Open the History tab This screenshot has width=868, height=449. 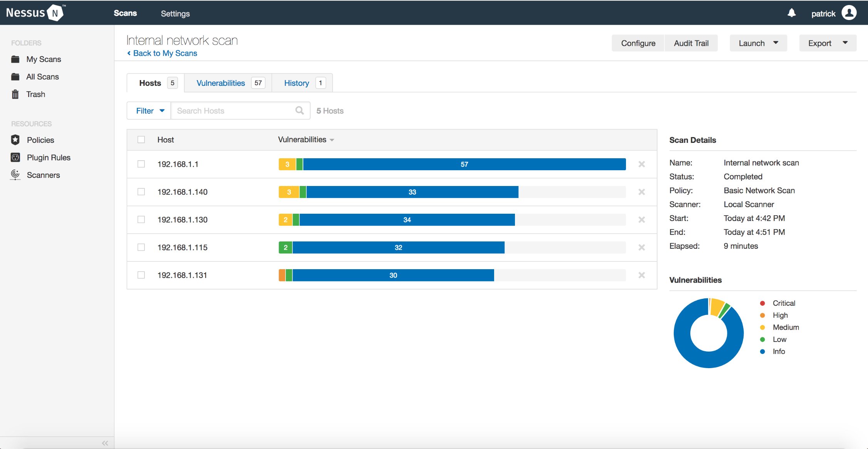(x=296, y=83)
